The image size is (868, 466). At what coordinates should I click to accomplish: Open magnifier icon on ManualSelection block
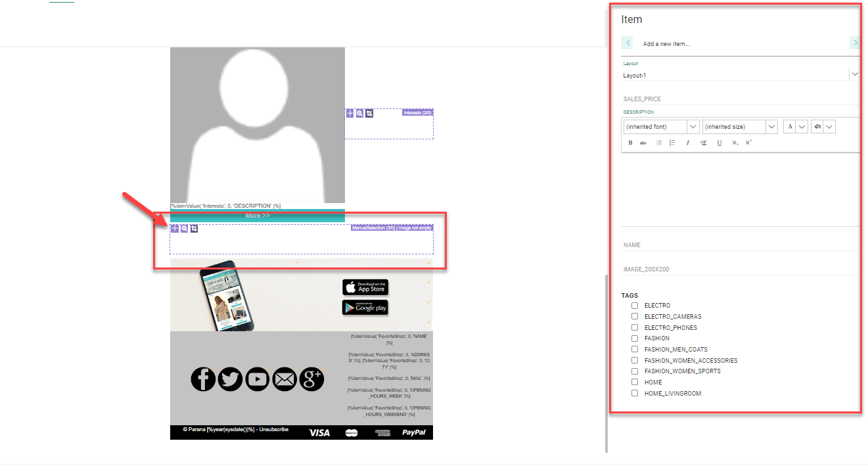(x=185, y=228)
